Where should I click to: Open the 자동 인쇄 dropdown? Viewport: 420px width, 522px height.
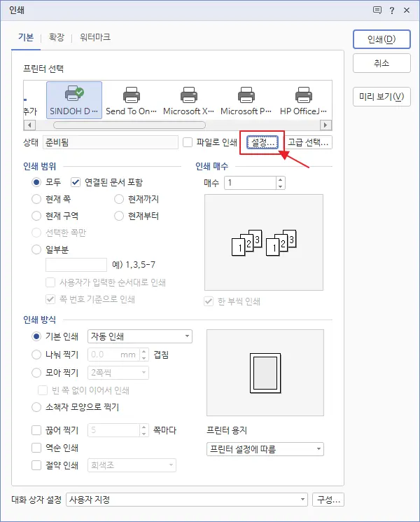[140, 336]
